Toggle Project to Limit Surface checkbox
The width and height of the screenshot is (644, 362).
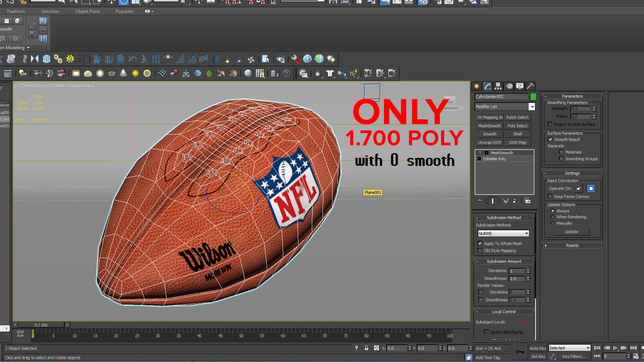point(550,124)
